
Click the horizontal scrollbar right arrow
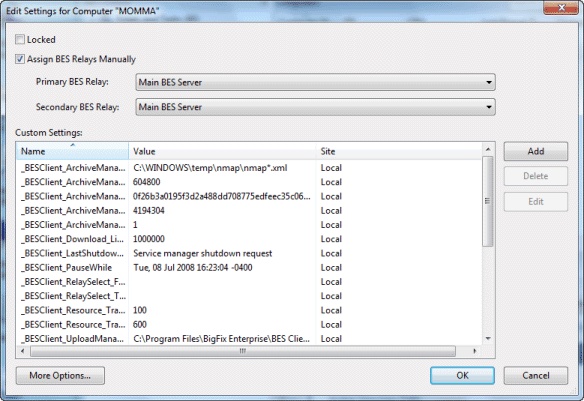[x=474, y=351]
